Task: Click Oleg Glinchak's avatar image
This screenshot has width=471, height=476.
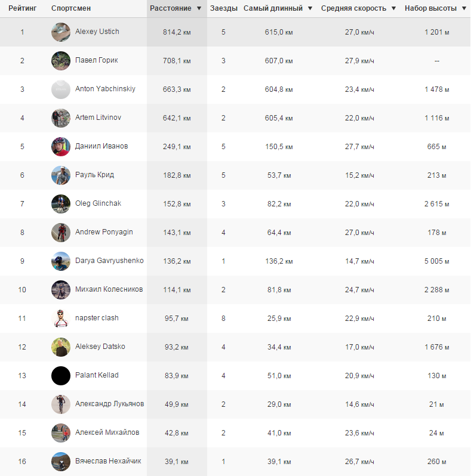Action: pyautogui.click(x=61, y=204)
